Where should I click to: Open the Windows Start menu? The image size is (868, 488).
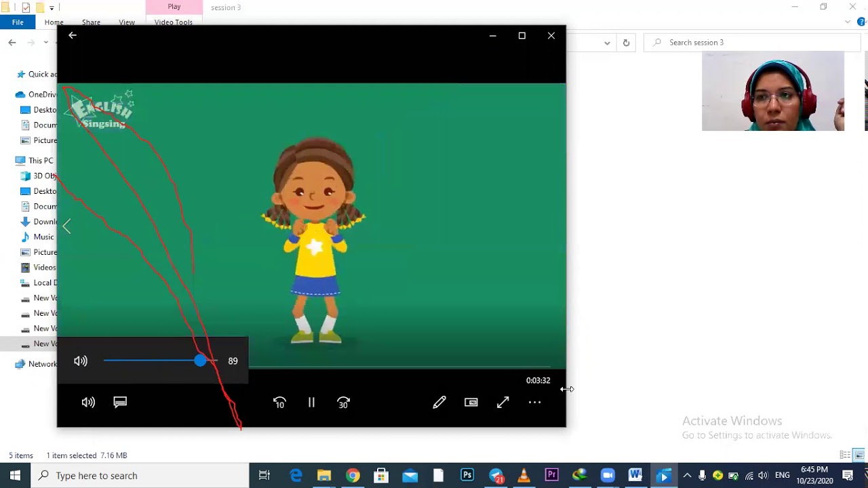click(x=15, y=475)
